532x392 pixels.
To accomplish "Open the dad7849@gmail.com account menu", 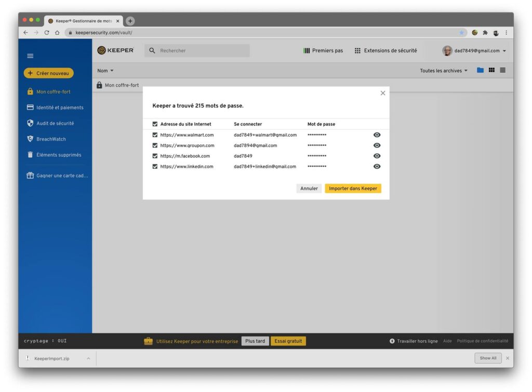I will pyautogui.click(x=474, y=51).
